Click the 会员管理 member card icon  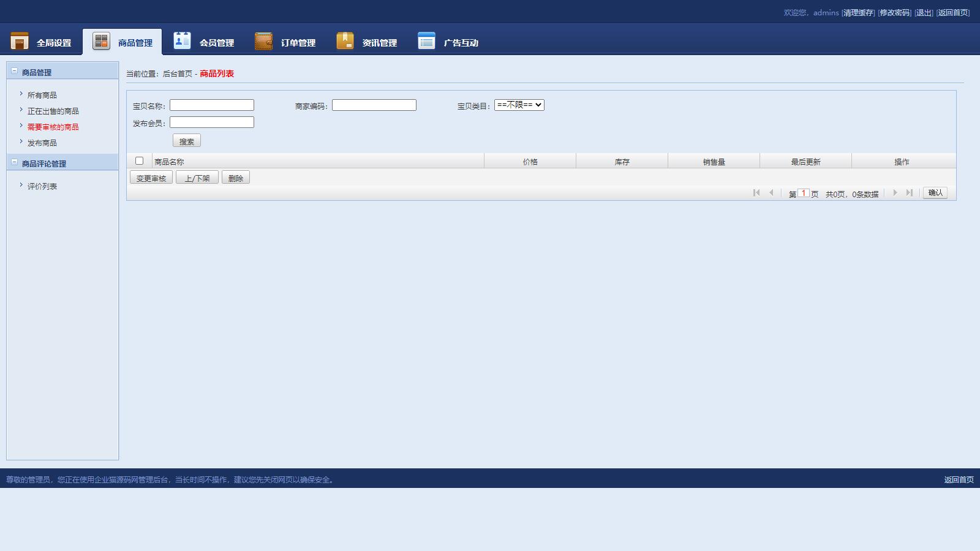tap(182, 40)
